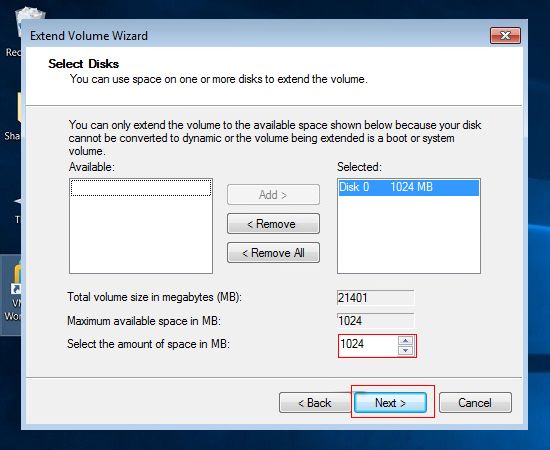
Task: Click the Total volume size field showing 21401
Action: pos(375,298)
